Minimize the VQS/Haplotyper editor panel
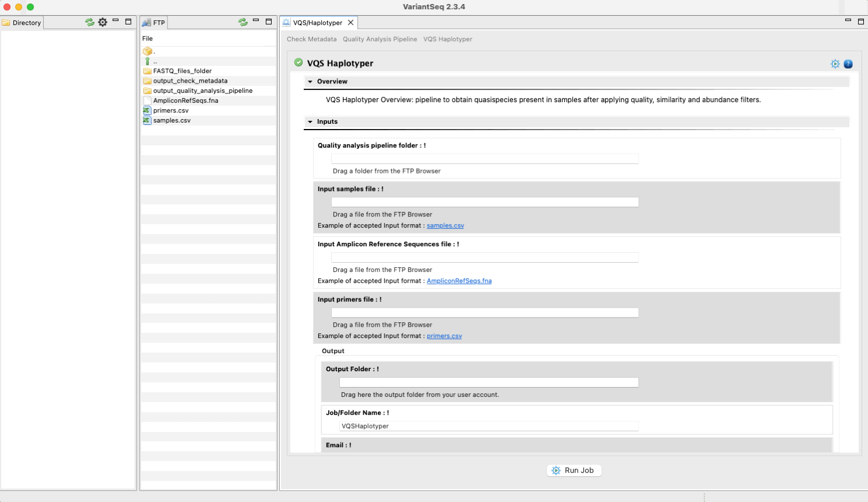Screen dimensions: 868x502 click(848, 21)
